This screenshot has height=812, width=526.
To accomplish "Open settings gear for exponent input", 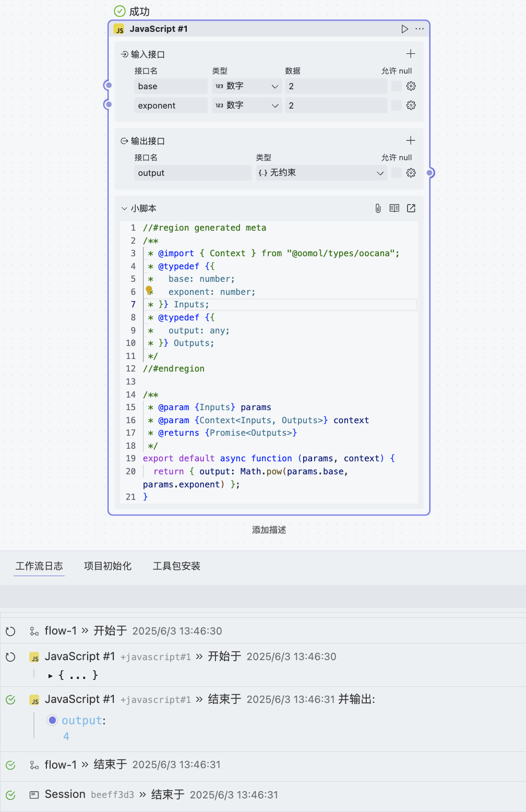I will point(411,105).
